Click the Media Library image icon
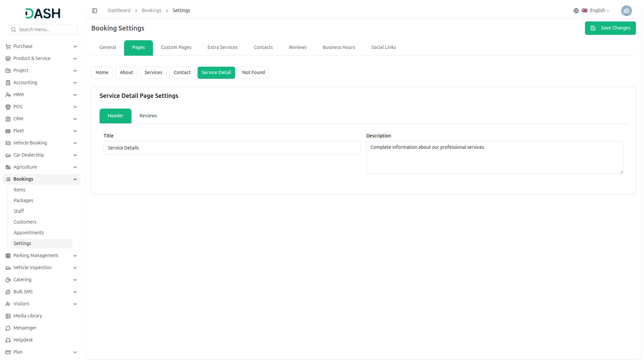The height and width of the screenshot is (362, 644). pyautogui.click(x=8, y=316)
